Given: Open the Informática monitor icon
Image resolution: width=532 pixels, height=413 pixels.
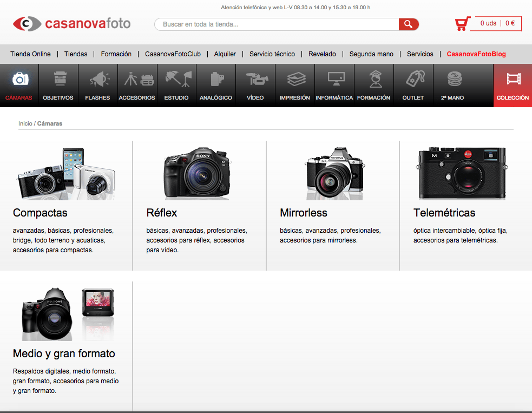Looking at the screenshot, I should pos(336,78).
